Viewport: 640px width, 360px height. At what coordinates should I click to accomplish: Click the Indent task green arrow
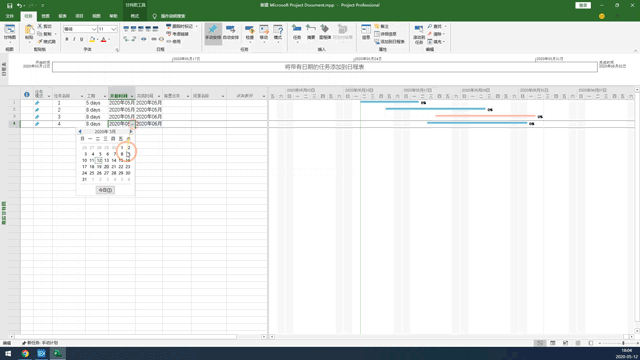[133, 40]
